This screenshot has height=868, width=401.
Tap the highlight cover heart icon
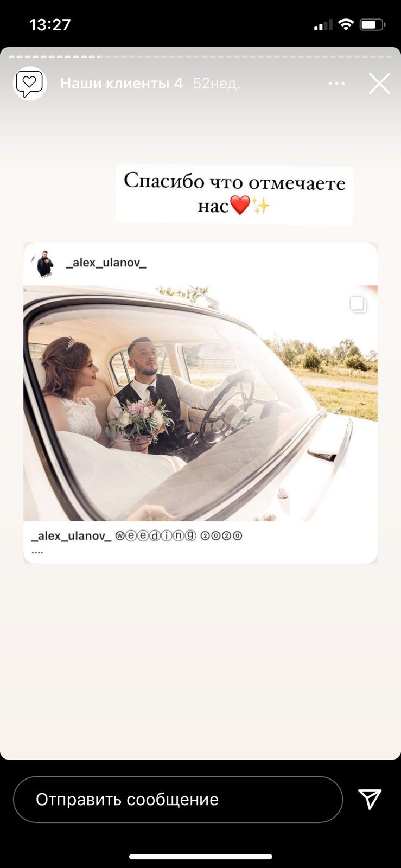click(x=30, y=83)
